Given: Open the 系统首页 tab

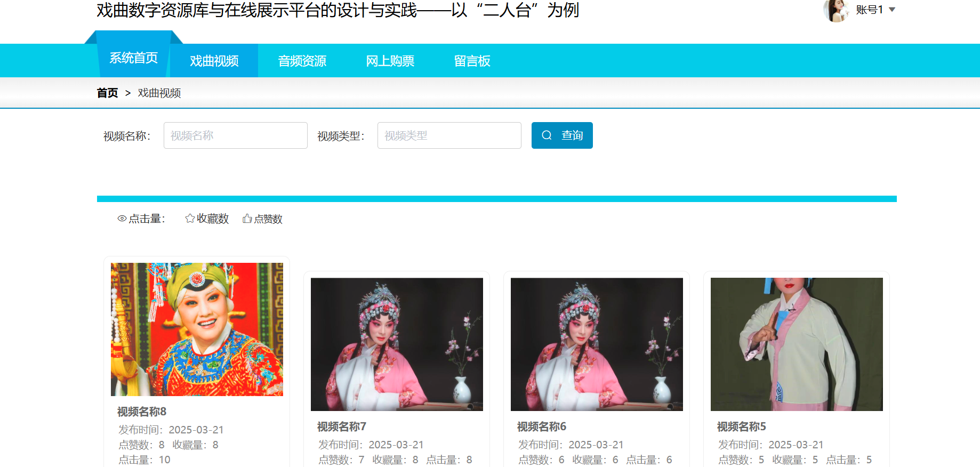Looking at the screenshot, I should coord(134,58).
